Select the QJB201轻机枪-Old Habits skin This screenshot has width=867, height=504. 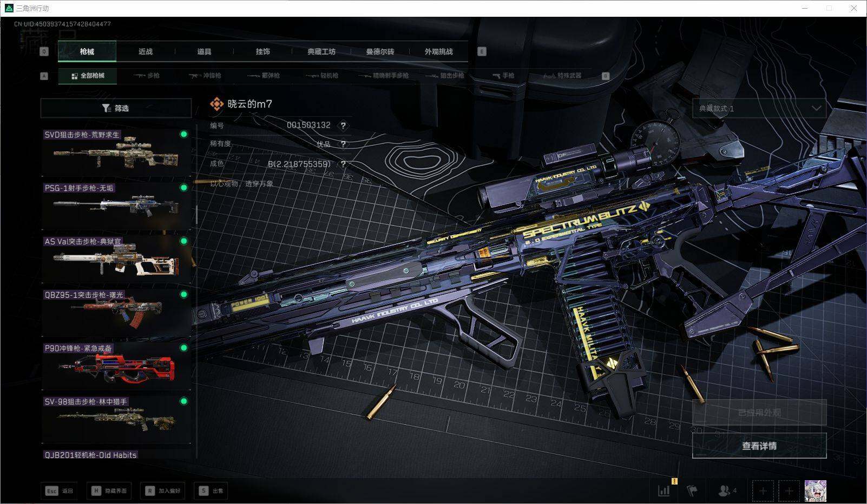point(116,454)
